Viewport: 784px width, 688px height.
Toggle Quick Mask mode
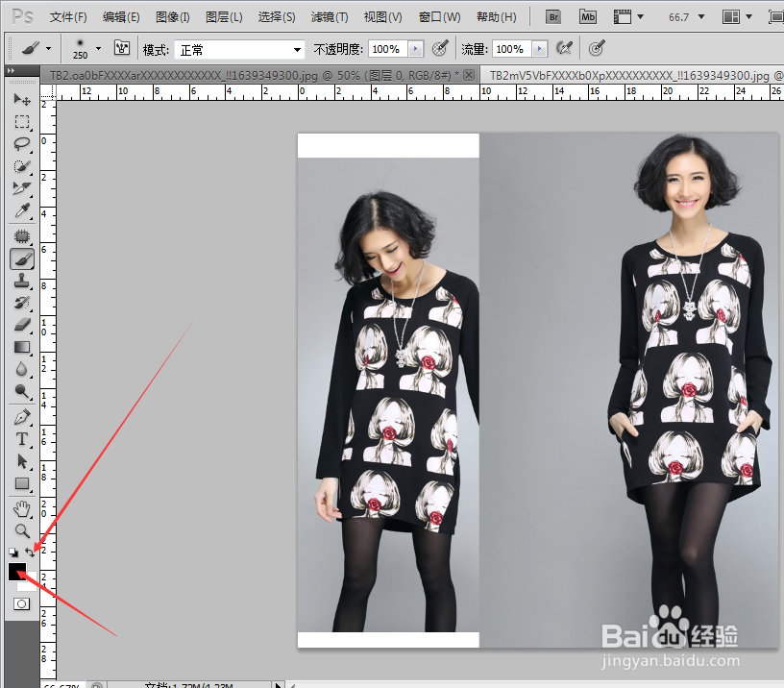click(21, 604)
